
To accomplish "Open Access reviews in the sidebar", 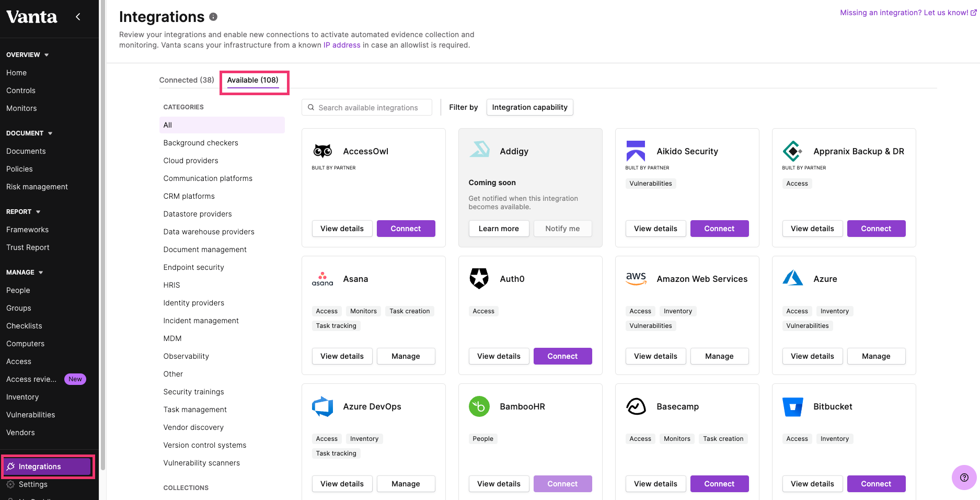I will pyautogui.click(x=31, y=379).
